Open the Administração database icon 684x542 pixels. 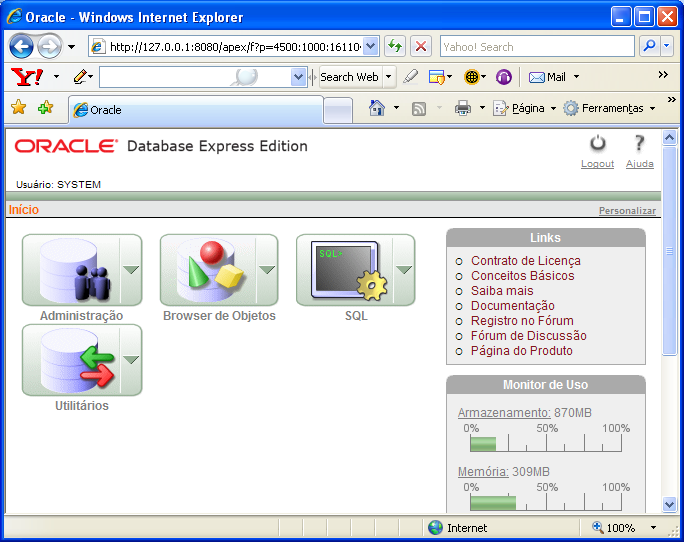click(71, 270)
